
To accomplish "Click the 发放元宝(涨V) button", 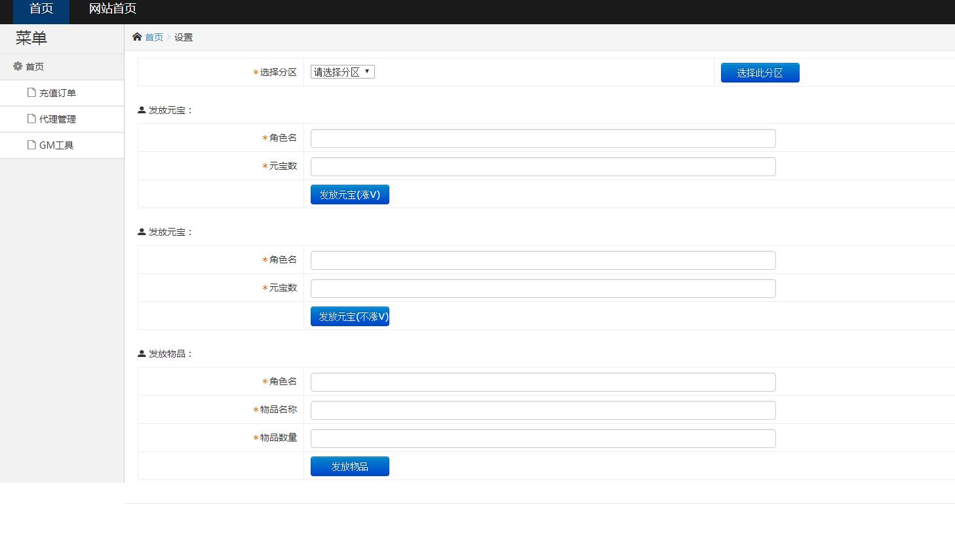I will pos(349,195).
